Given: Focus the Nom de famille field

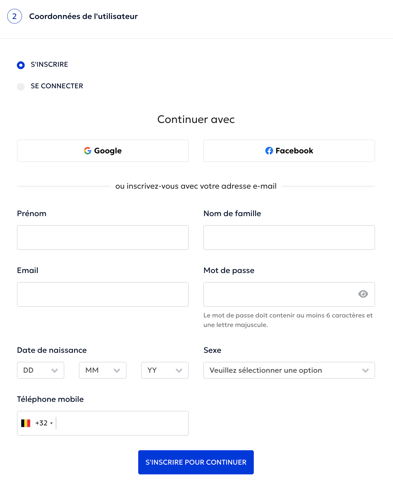Looking at the screenshot, I should click(289, 238).
